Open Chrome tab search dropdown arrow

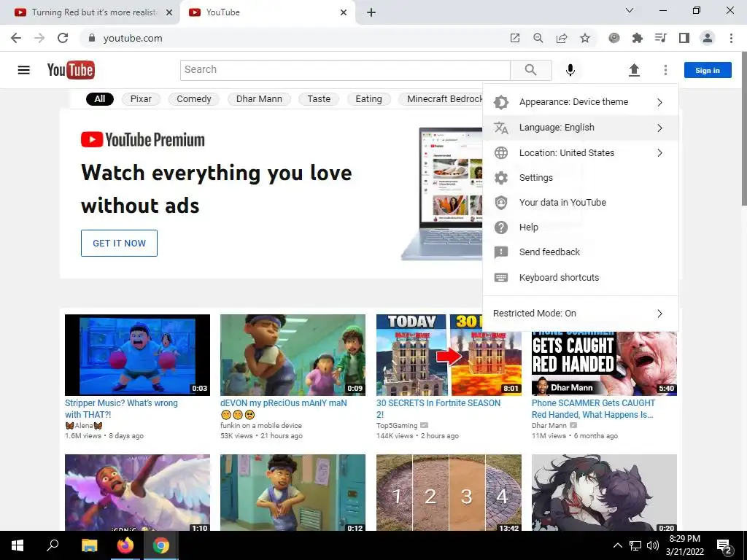[630, 10]
